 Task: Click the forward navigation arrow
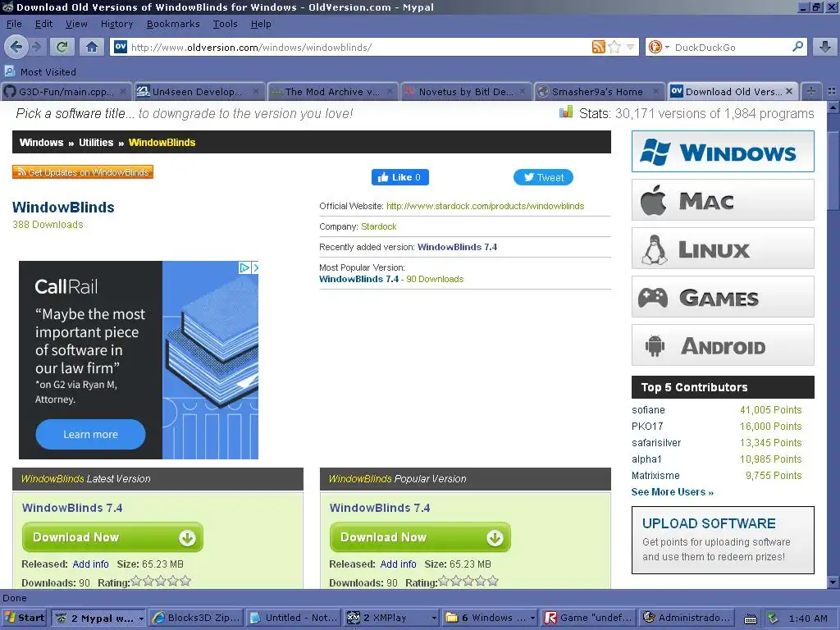click(36, 47)
